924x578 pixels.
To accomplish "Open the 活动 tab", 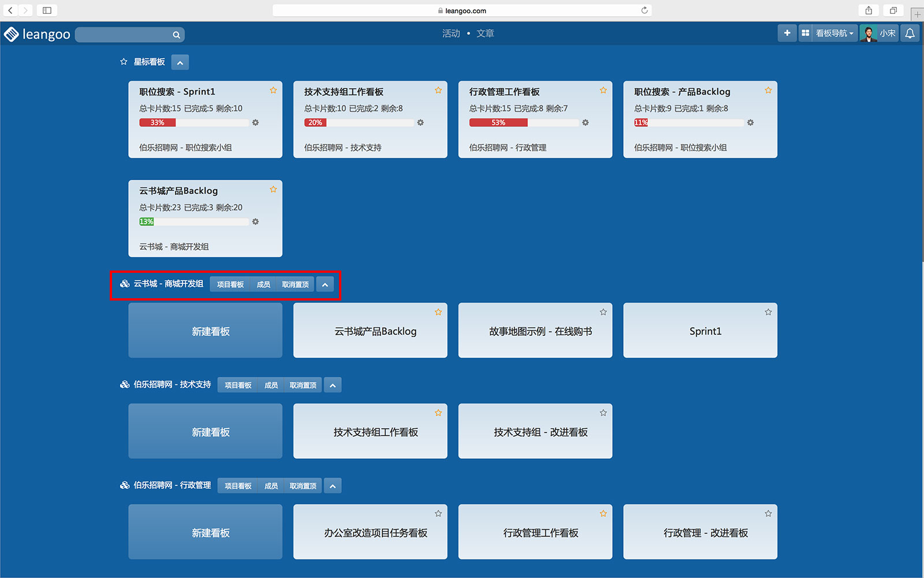I will [450, 34].
